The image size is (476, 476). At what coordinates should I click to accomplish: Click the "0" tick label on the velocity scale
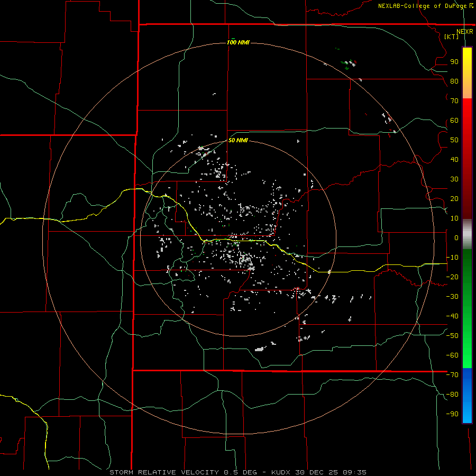click(456, 237)
